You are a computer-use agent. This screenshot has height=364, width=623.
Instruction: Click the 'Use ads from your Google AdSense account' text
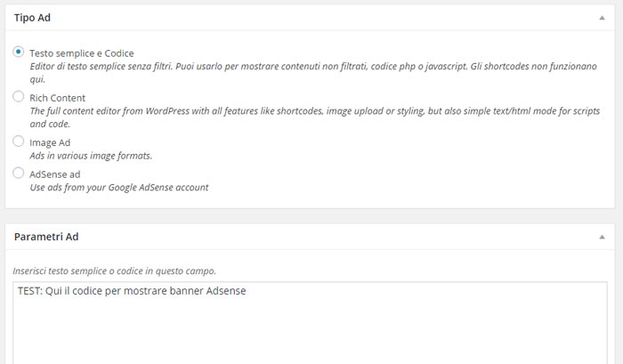pos(118,188)
